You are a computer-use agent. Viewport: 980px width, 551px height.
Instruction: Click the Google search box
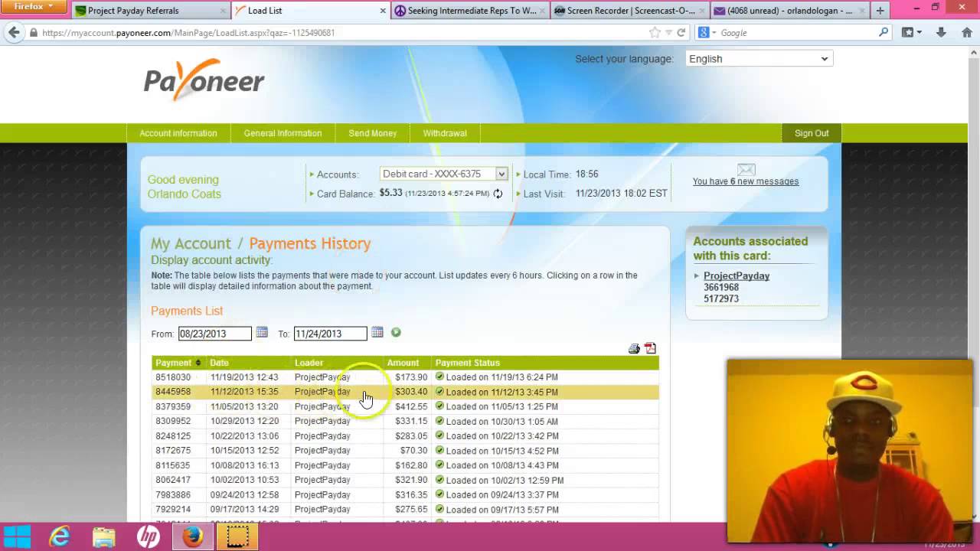pyautogui.click(x=797, y=33)
